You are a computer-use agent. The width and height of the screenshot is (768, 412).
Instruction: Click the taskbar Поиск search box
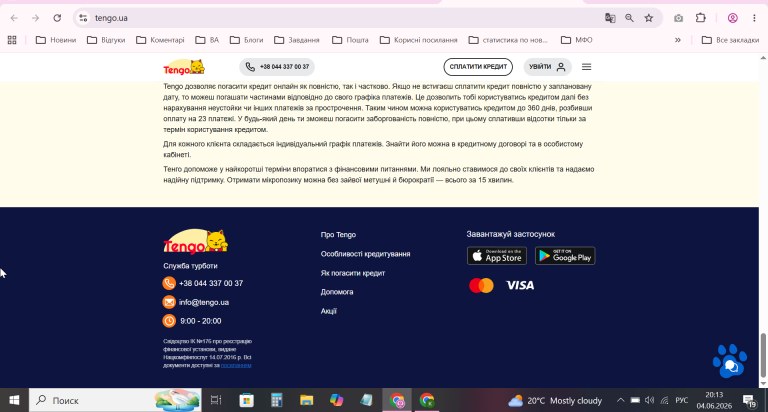[x=115, y=400]
